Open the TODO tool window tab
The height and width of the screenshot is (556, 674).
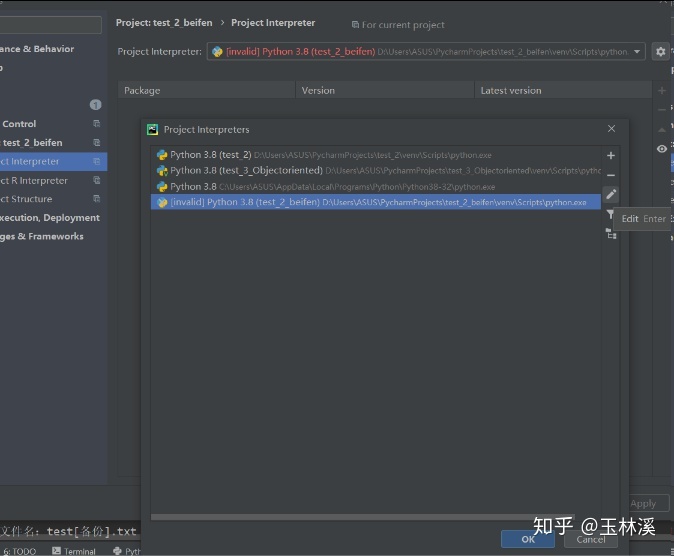tap(20, 551)
